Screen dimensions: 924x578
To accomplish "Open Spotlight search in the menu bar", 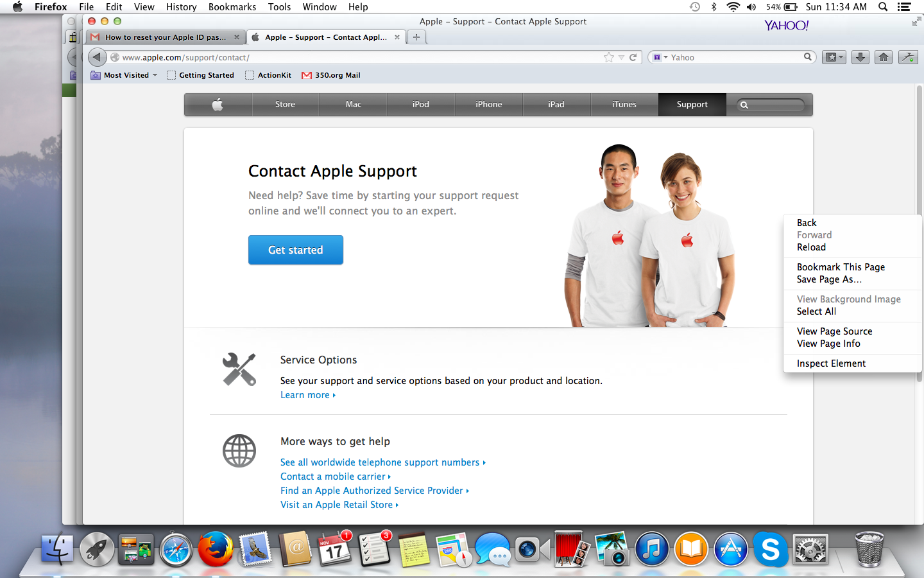I will coord(883,7).
